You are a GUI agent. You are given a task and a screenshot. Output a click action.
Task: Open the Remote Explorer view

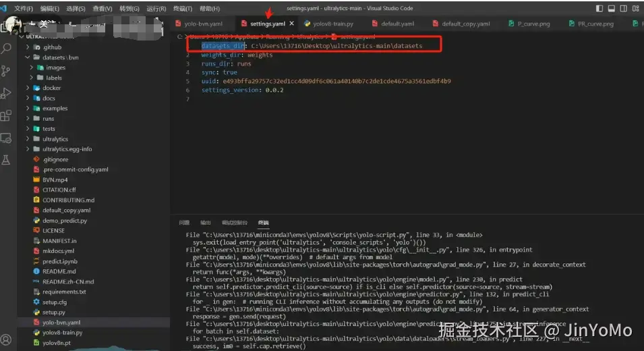(x=6, y=138)
